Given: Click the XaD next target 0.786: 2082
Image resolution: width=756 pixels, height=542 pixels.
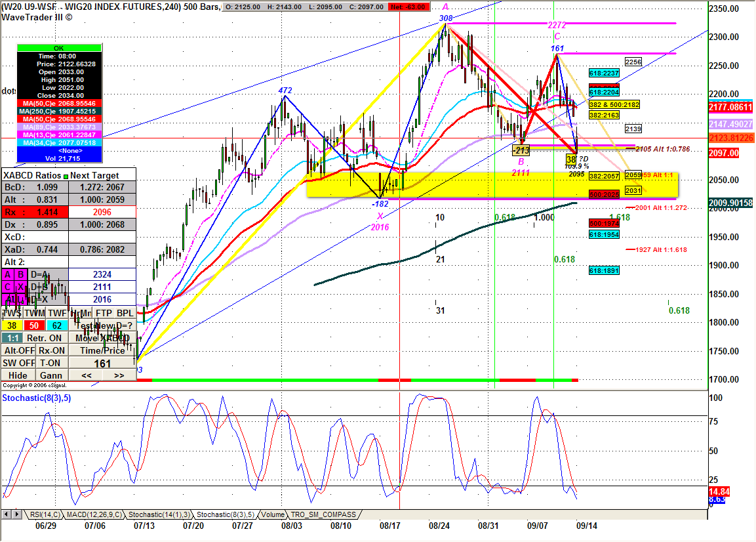Looking at the screenshot, I should 102,249.
